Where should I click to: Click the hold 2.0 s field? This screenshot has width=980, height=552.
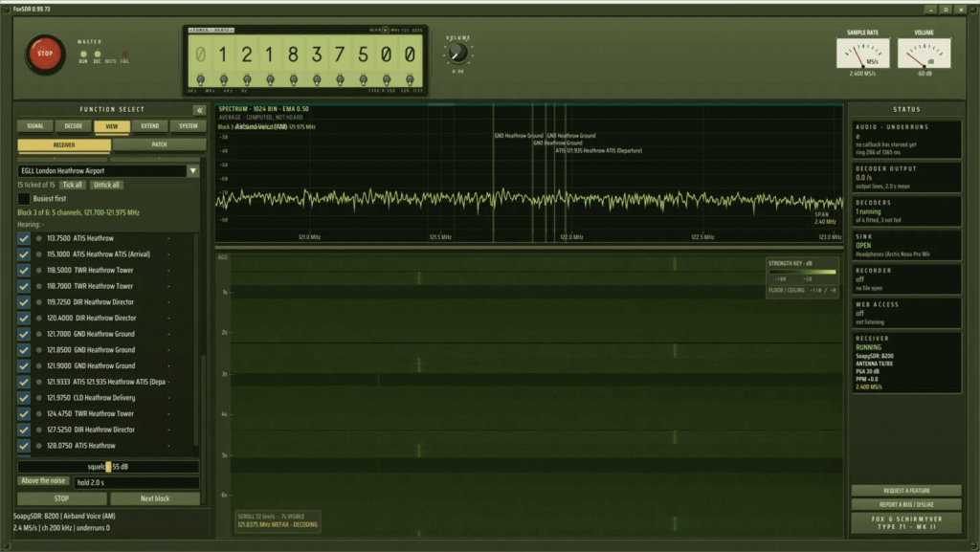point(136,483)
